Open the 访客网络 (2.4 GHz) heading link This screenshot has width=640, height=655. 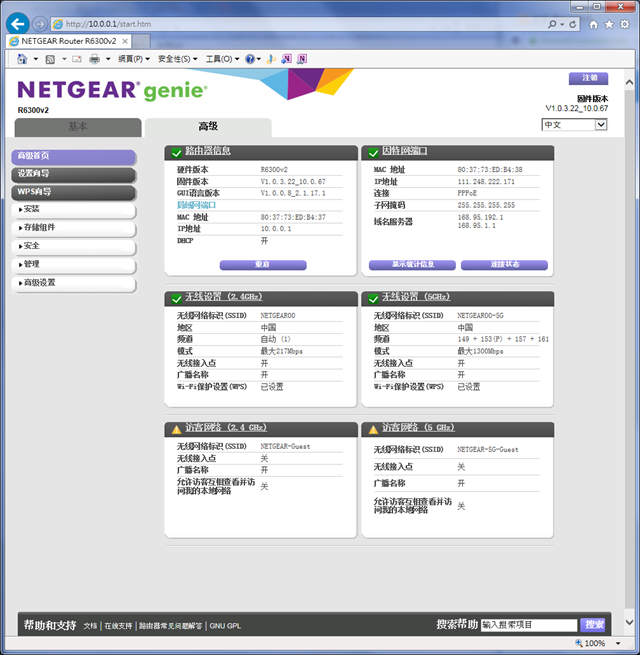click(x=226, y=427)
